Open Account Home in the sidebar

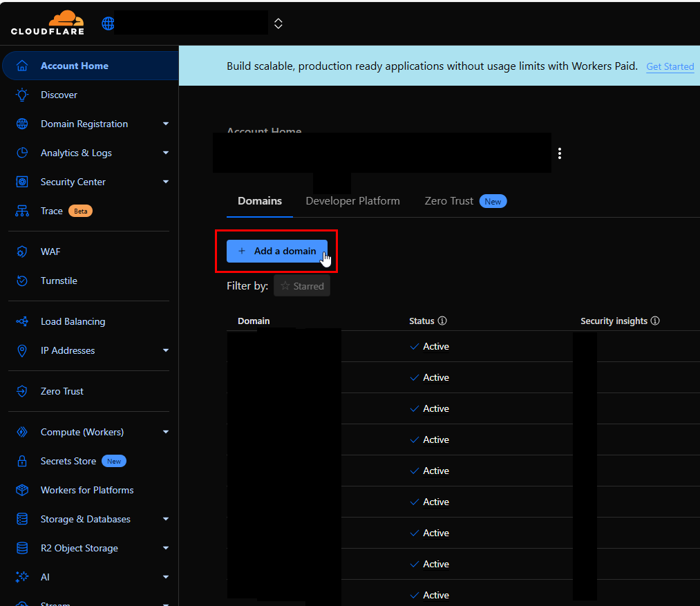[91, 66]
